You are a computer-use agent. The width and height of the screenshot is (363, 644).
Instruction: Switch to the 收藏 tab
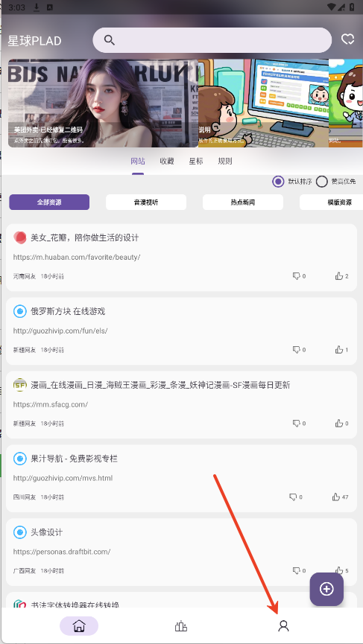167,161
